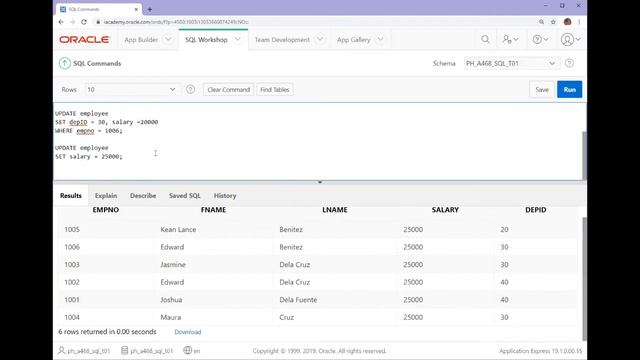Open the search magnifier in the Oracle header

coord(485,39)
